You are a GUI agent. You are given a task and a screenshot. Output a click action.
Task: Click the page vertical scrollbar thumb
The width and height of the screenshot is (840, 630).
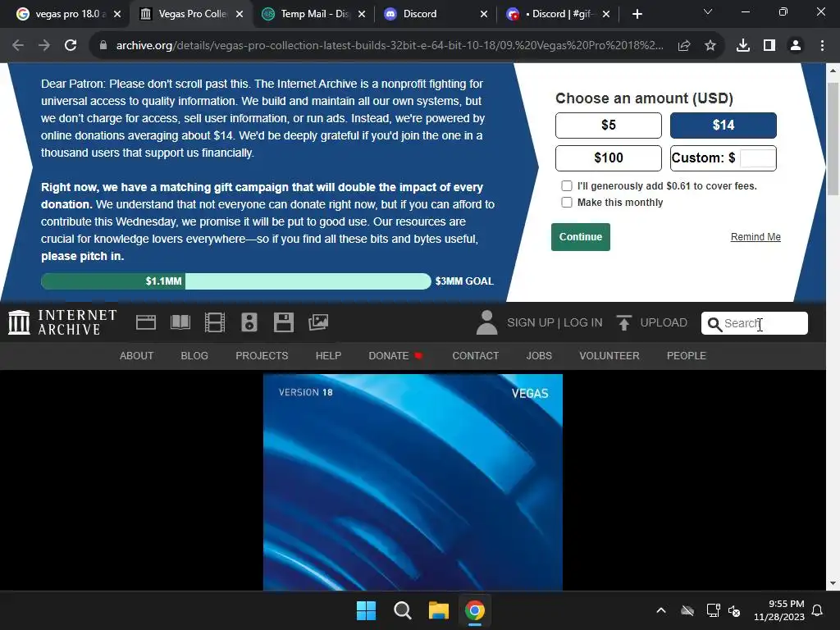point(833,139)
